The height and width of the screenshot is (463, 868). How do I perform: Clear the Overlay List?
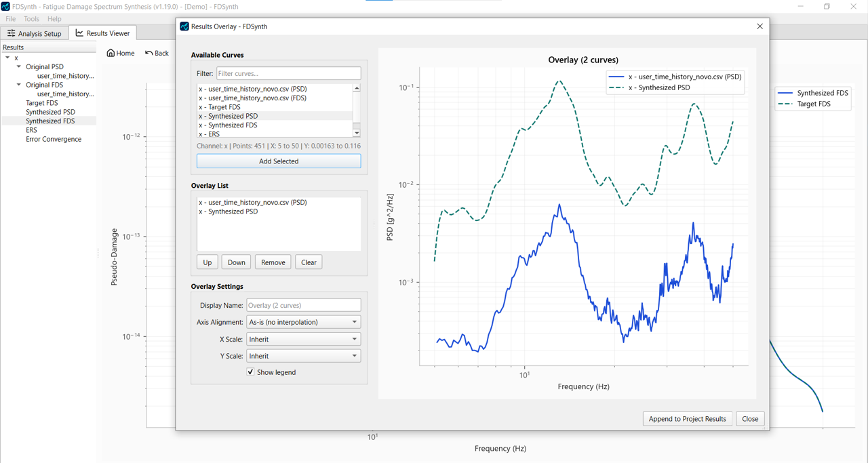(x=308, y=262)
